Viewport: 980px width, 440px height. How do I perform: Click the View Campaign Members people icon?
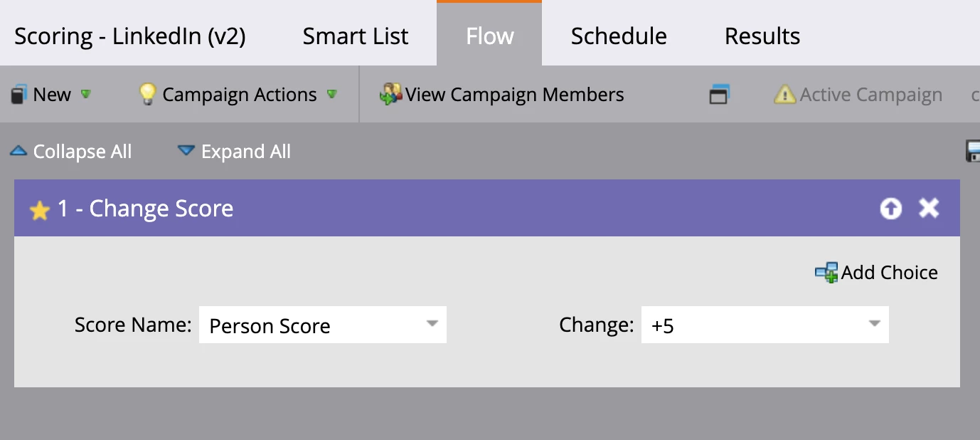pos(390,95)
